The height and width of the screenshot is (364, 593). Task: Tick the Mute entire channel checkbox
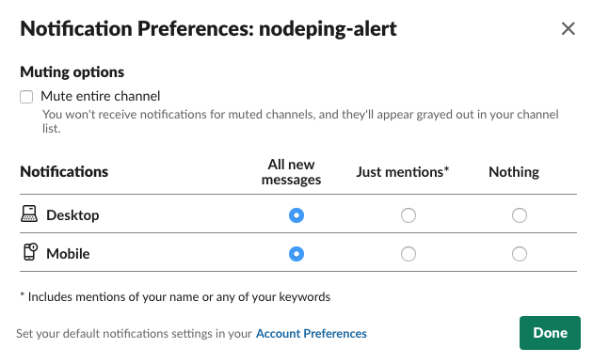pos(26,97)
